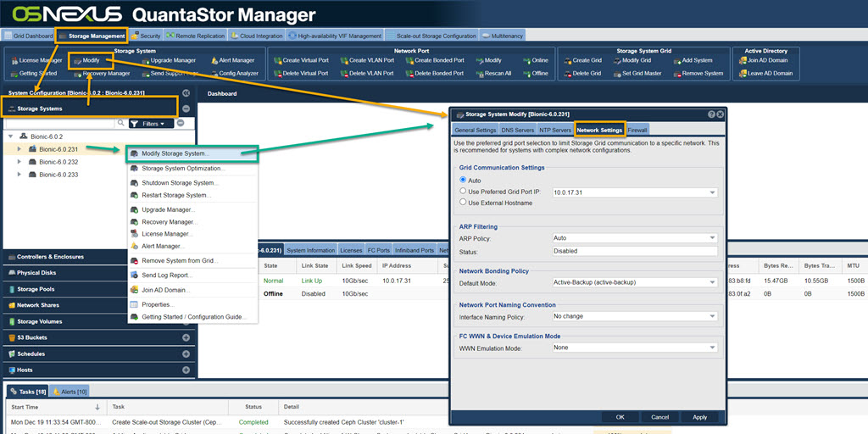Click Create Bonded Port in the toolbar

pos(435,60)
